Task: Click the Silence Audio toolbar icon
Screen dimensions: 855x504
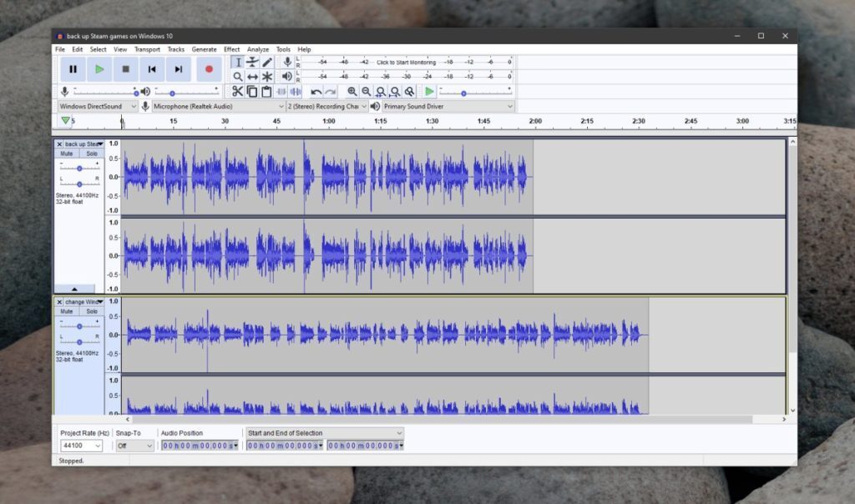Action: (295, 90)
